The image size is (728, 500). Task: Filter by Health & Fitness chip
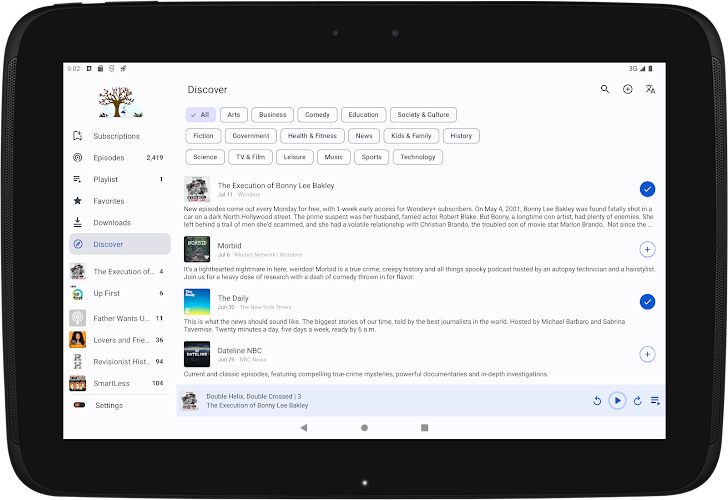[x=312, y=136]
